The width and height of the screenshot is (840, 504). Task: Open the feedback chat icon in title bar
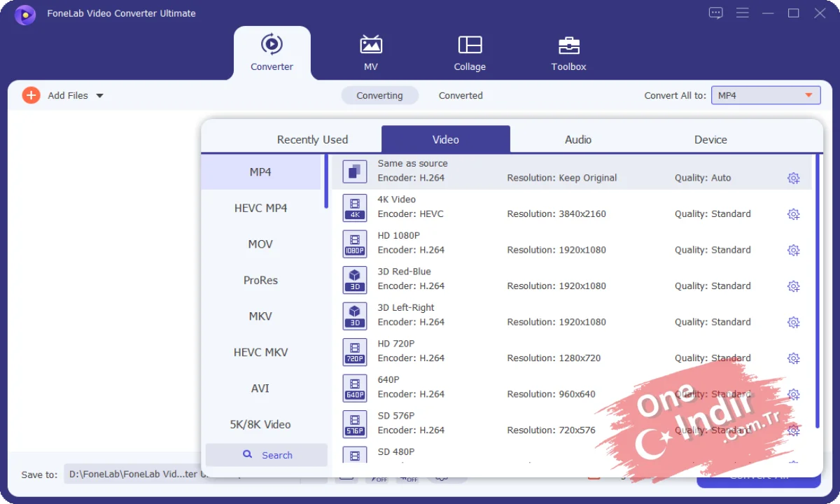pos(715,13)
